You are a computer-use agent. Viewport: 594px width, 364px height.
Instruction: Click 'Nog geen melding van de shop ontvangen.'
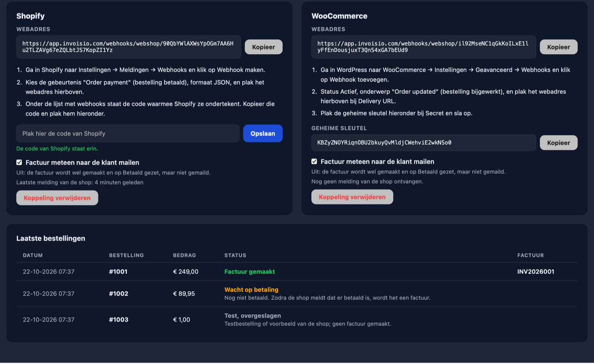pos(367,181)
